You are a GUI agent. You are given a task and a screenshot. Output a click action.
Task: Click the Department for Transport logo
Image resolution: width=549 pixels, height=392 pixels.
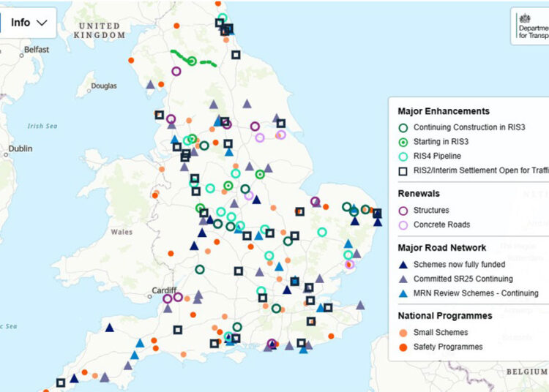coord(532,26)
